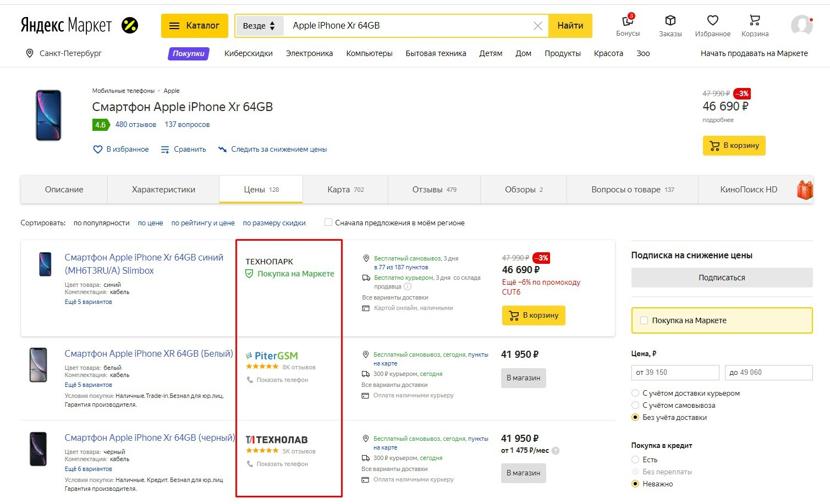Click the info icon next to со склада продавца
The width and height of the screenshot is (830, 504).
[x=408, y=286]
